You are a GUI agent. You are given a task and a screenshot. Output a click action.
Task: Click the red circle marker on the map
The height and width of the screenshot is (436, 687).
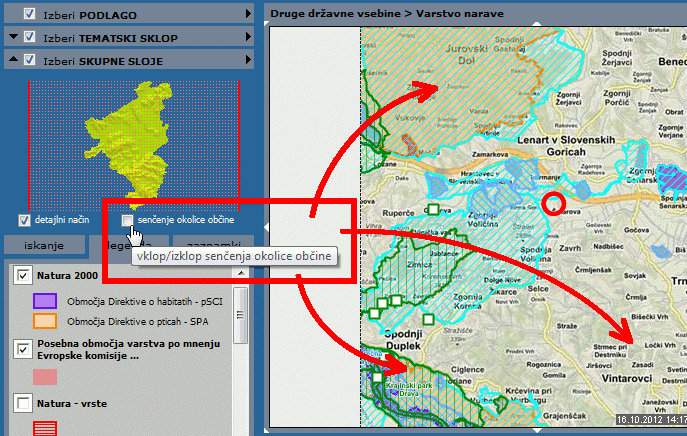point(553,205)
